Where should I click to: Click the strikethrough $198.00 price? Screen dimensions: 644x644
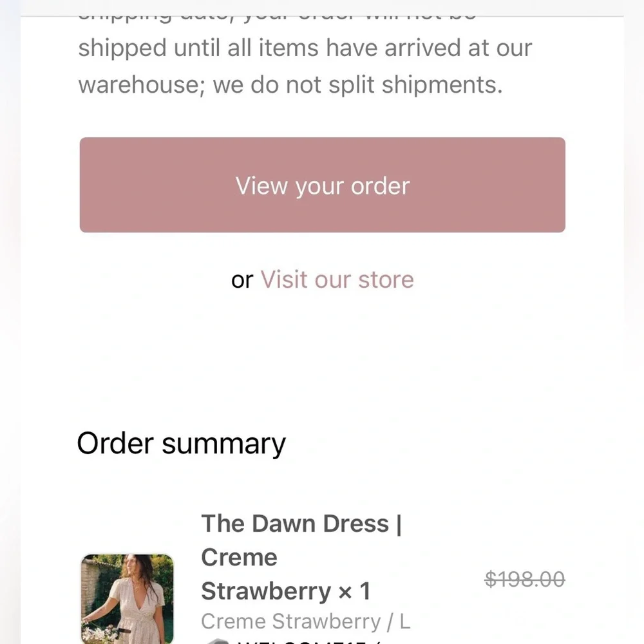point(525,579)
